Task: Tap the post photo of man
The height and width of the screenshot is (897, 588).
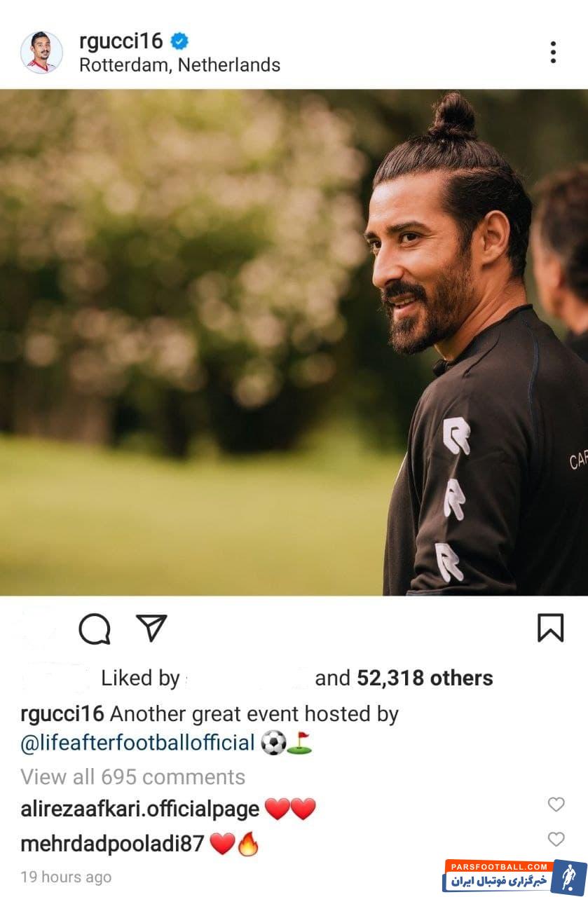Action: 294,343
